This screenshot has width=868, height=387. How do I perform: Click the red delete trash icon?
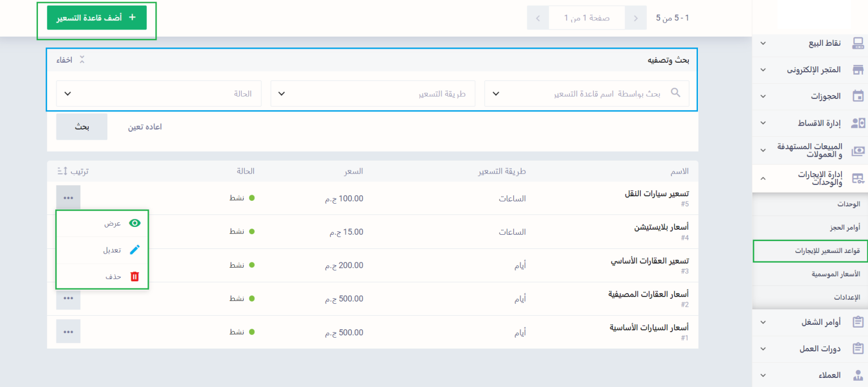point(134,277)
